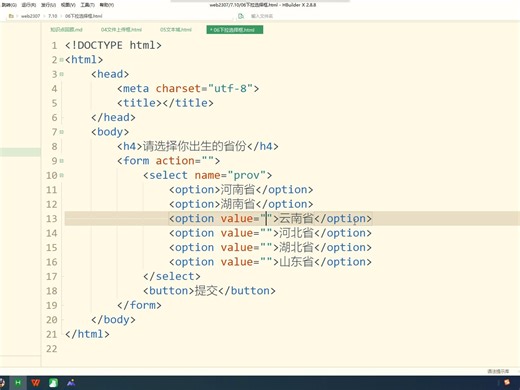Click inside the 云南省 option value quotes
Image resolution: width=520 pixels, height=390 pixels.
pyautogui.click(x=266, y=219)
